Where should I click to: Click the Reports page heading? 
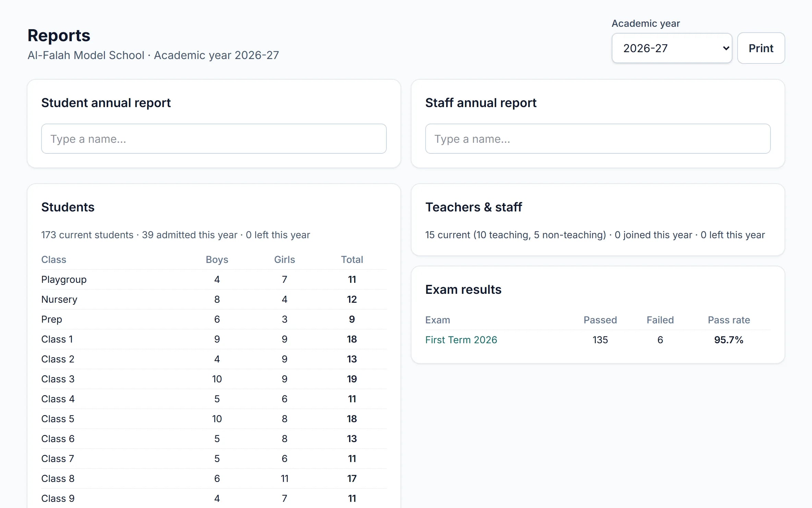pos(59,35)
